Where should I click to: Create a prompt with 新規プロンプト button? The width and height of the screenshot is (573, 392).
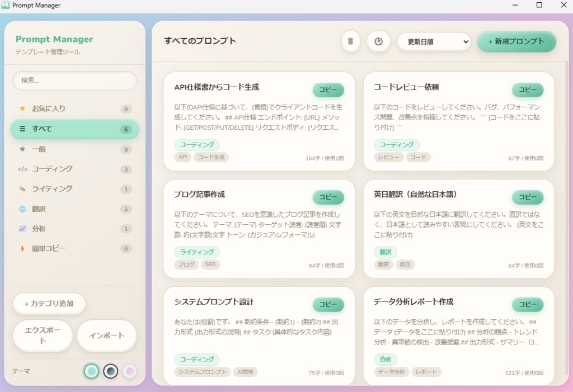(x=516, y=41)
